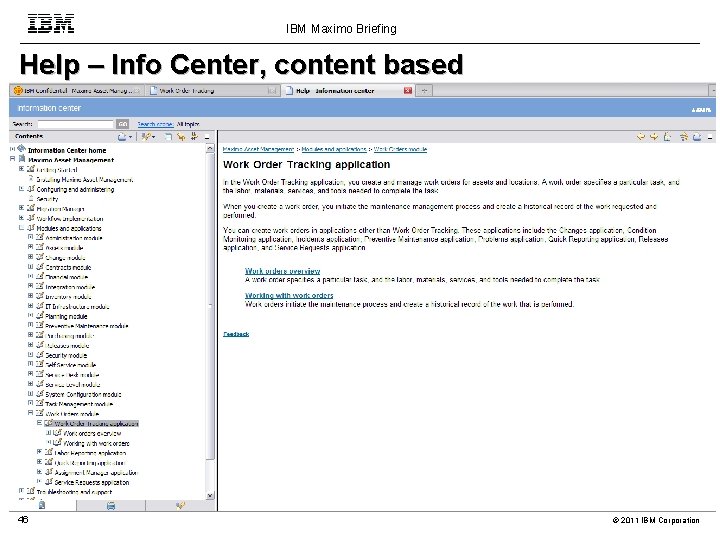
Task: Click globe icon beside Information Center home
Action: [21, 149]
